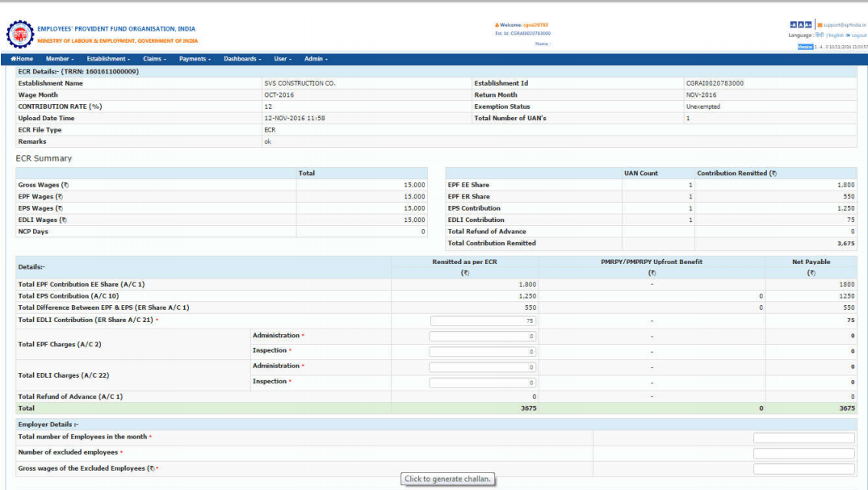The image size is (868, 490).
Task: Click Upload Date Time value 12-NOV-2016 11:58
Action: pos(295,118)
